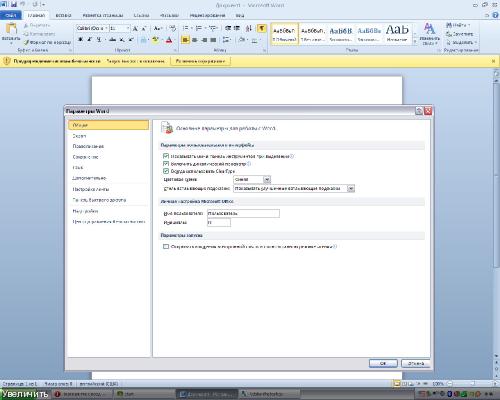
Task: Switch to the Insert ribbon tab
Action: 63,15
